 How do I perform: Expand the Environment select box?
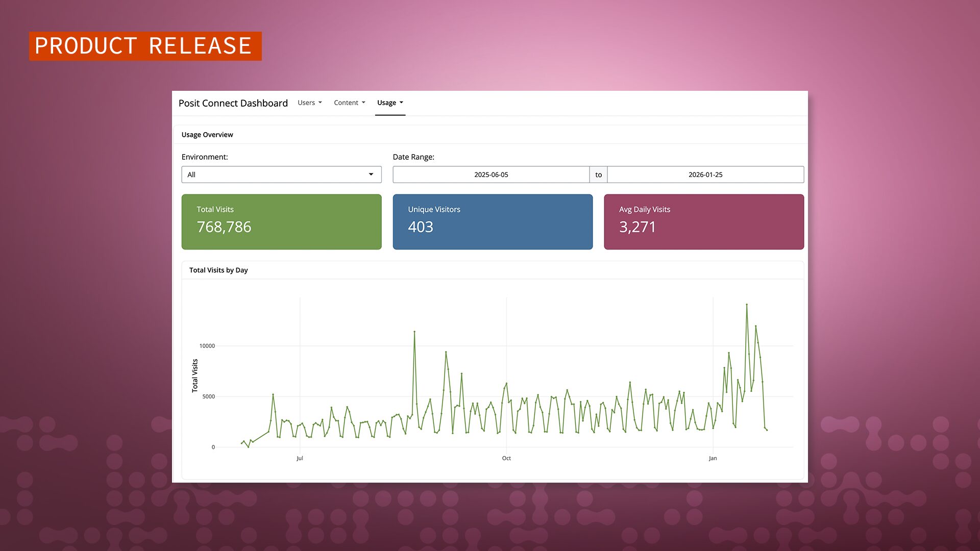[x=281, y=174]
